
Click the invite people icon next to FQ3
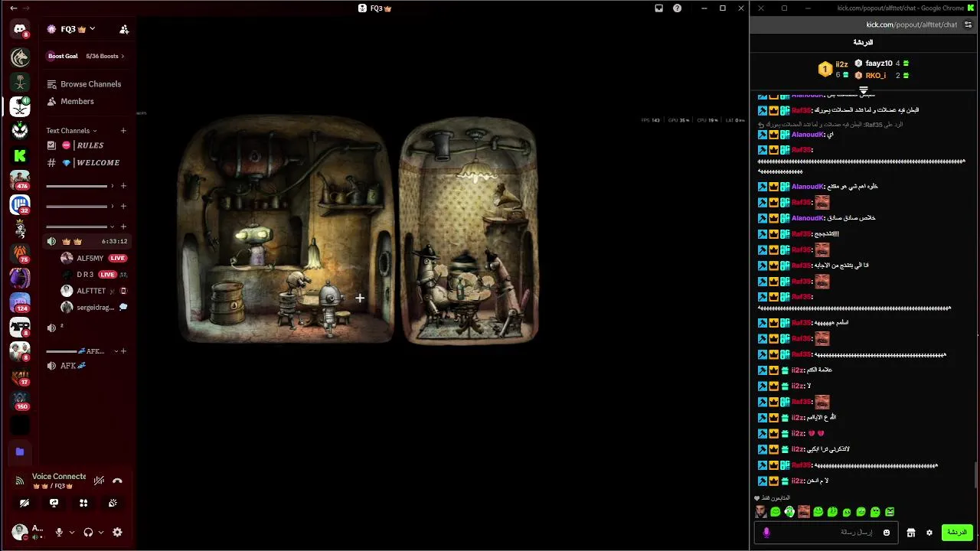click(x=124, y=29)
